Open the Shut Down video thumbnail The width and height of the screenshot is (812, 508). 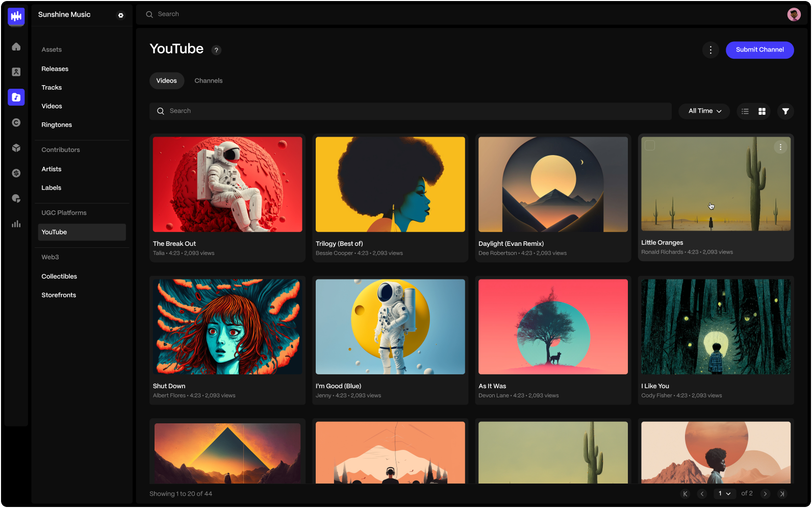(x=227, y=326)
